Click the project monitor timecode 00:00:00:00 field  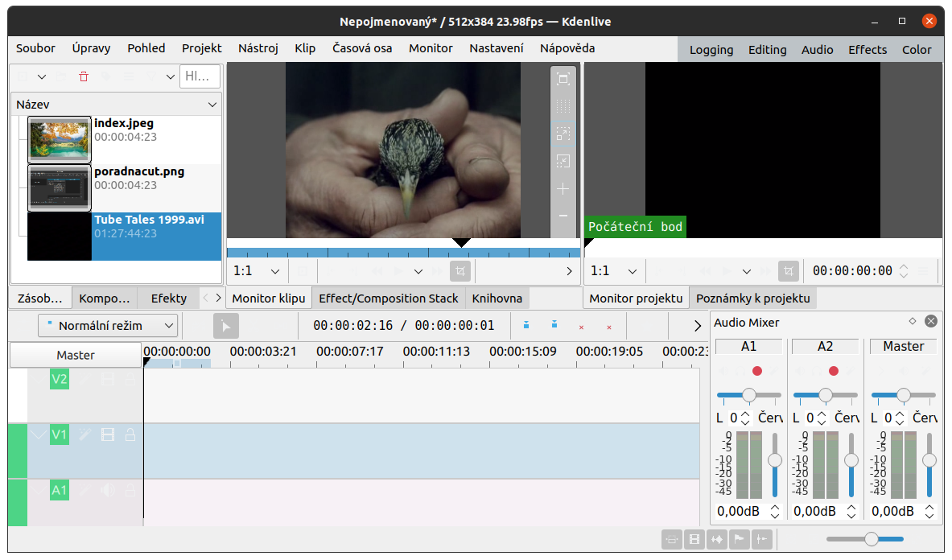click(x=852, y=271)
